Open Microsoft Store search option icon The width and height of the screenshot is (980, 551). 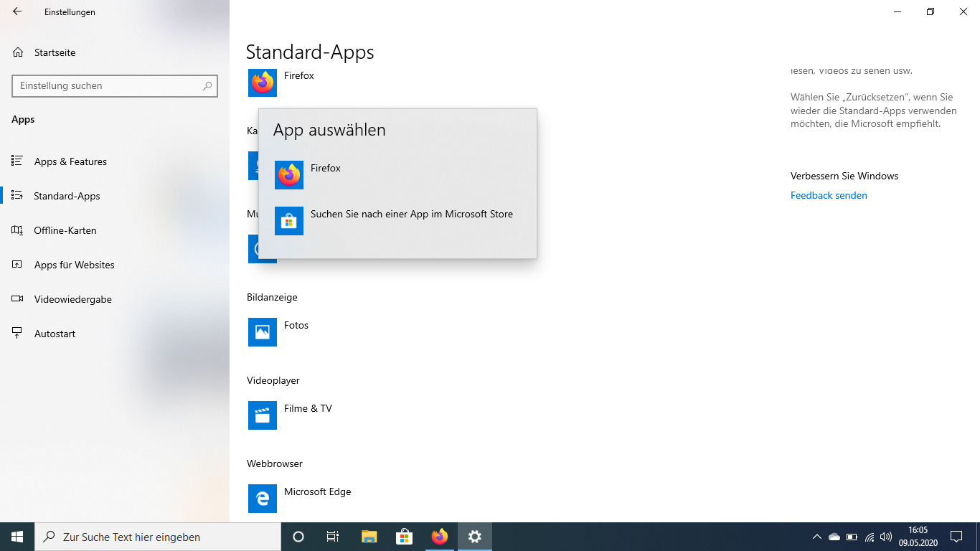click(289, 221)
